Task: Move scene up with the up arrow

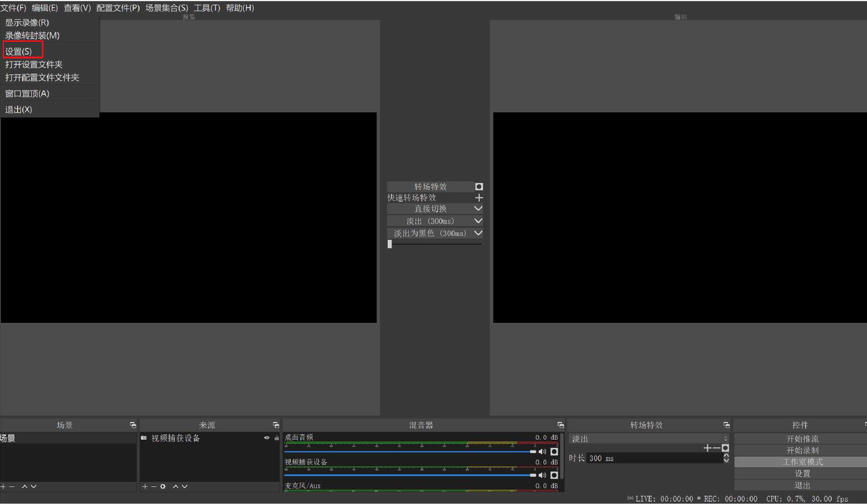Action: coord(25,486)
